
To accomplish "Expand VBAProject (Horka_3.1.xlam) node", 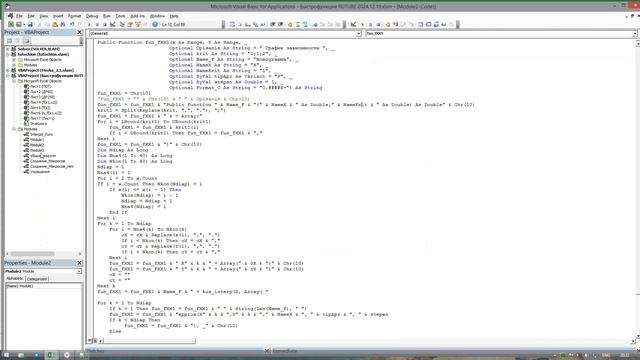I will [x=8, y=70].
